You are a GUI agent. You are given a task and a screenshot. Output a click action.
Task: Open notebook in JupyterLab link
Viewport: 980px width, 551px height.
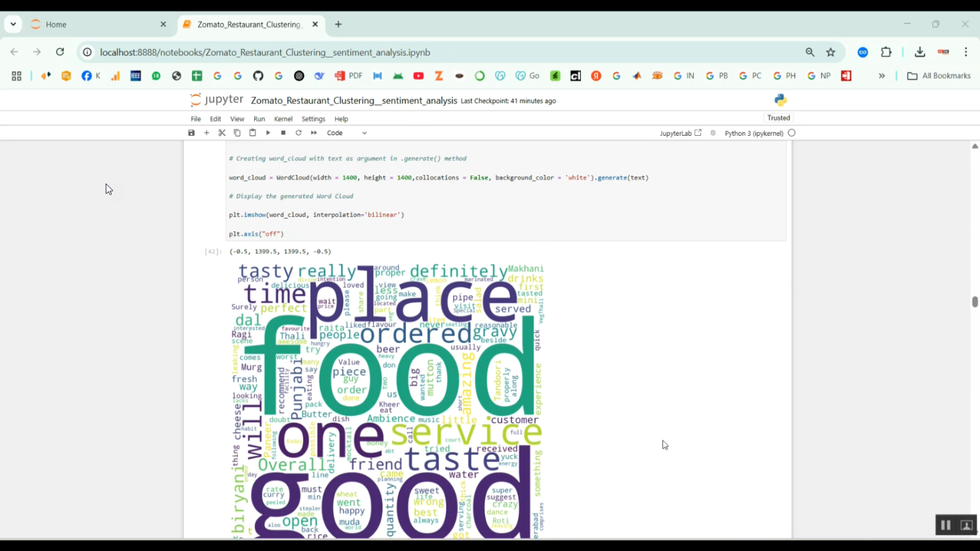[x=681, y=133]
